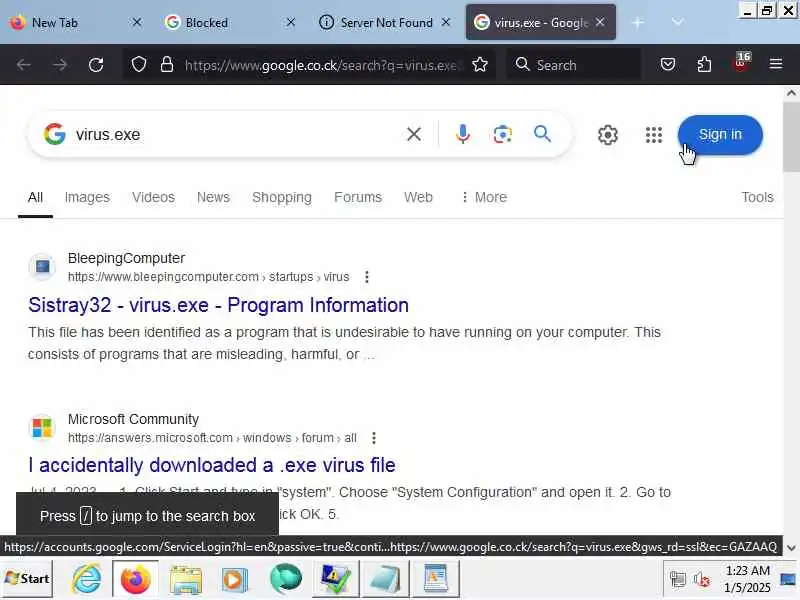Open Sistray32 - virus.exe Program Information link
This screenshot has width=800, height=600.
[x=218, y=305]
